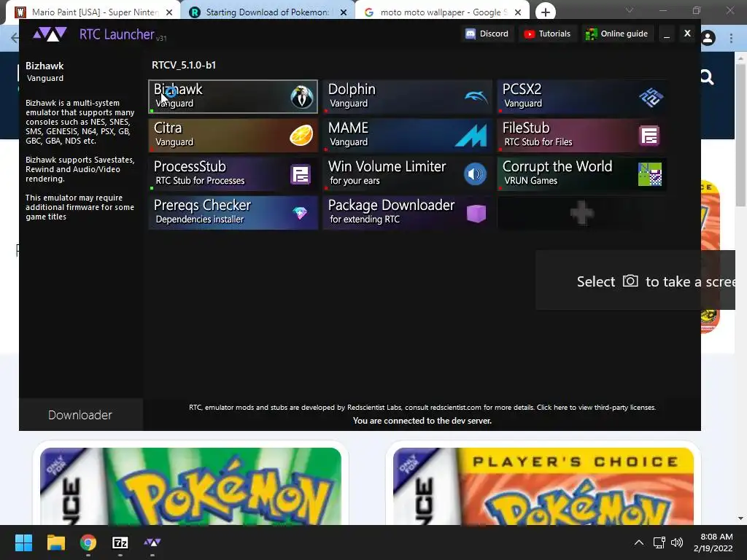Open 7-Zip from the taskbar
The image size is (747, 560).
tap(120, 542)
